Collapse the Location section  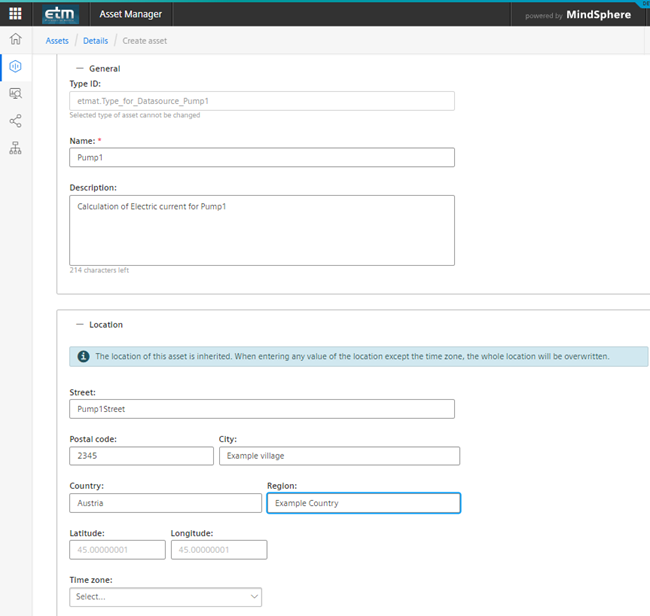80,325
